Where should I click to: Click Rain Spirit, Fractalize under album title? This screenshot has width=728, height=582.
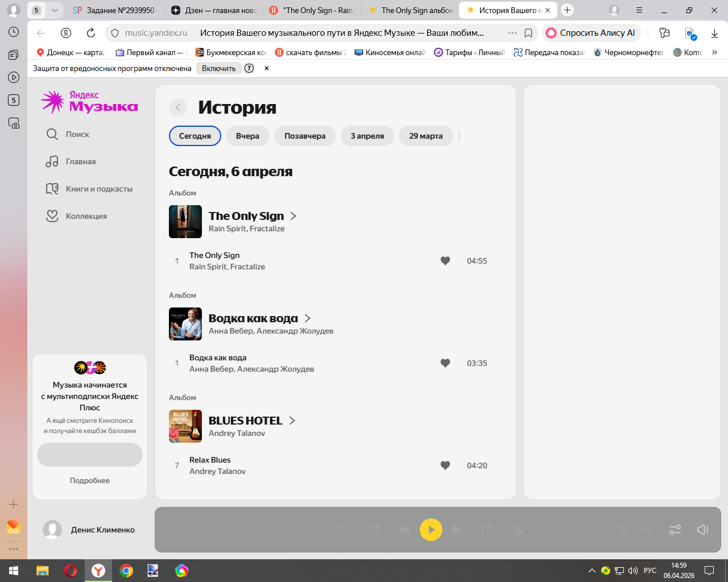(x=246, y=228)
